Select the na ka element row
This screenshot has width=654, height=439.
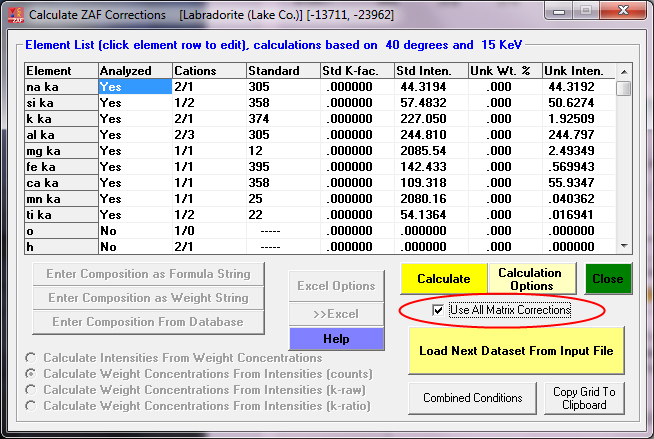pyautogui.click(x=60, y=87)
